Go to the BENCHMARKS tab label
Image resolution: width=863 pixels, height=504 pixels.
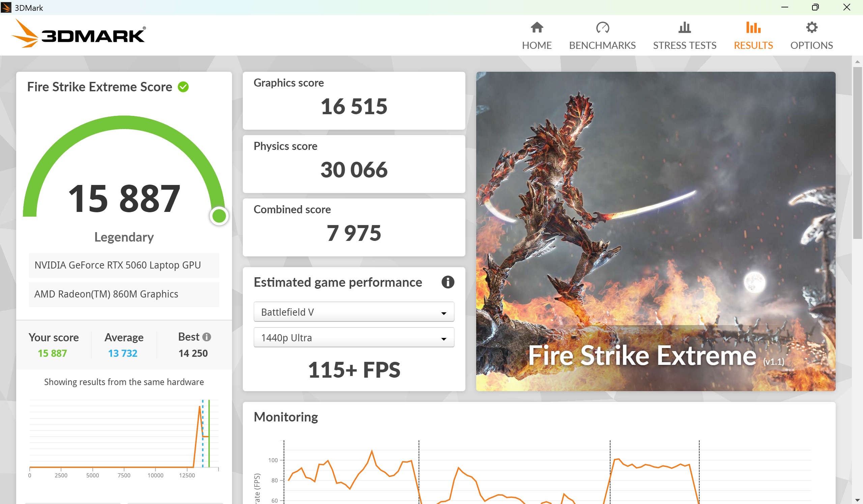602,45
